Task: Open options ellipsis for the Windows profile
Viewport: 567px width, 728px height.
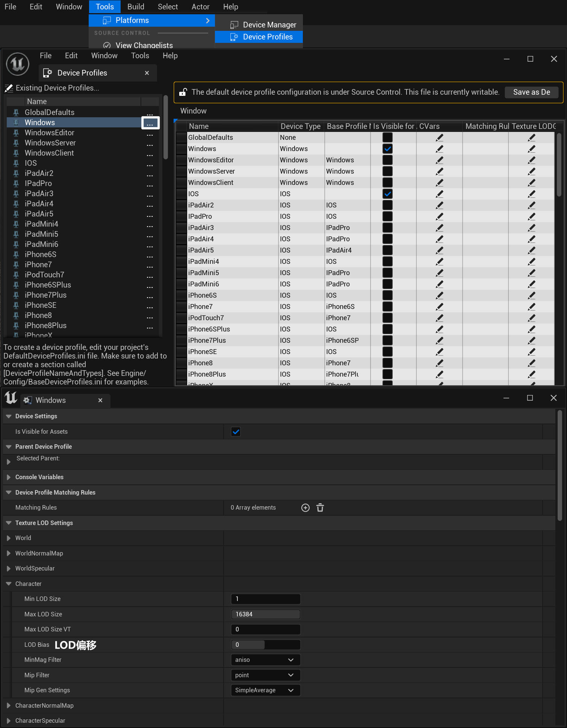Action: click(x=150, y=123)
